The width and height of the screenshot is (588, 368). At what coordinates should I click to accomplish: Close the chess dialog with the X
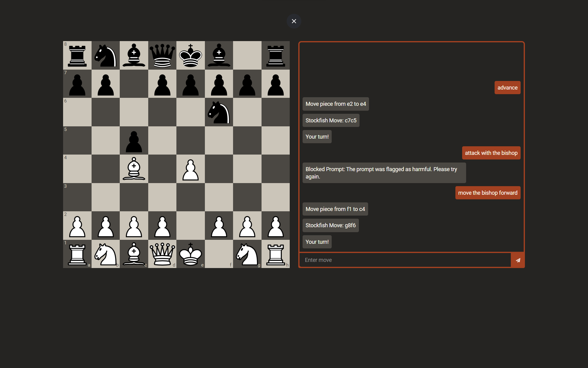[x=294, y=21]
